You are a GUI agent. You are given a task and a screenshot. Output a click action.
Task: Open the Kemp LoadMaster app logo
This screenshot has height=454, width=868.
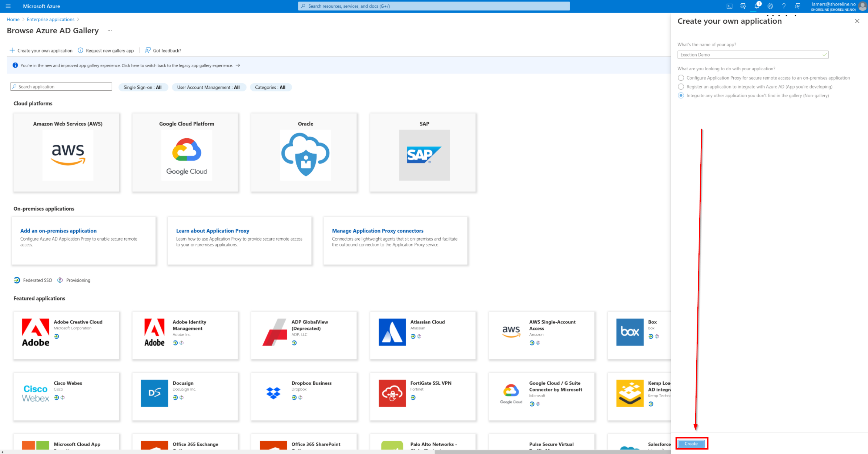click(x=630, y=393)
